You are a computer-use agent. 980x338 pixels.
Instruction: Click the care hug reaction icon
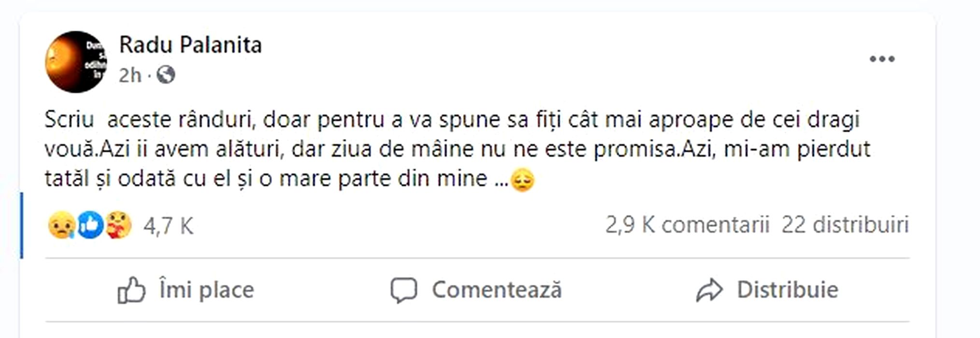[x=118, y=225]
